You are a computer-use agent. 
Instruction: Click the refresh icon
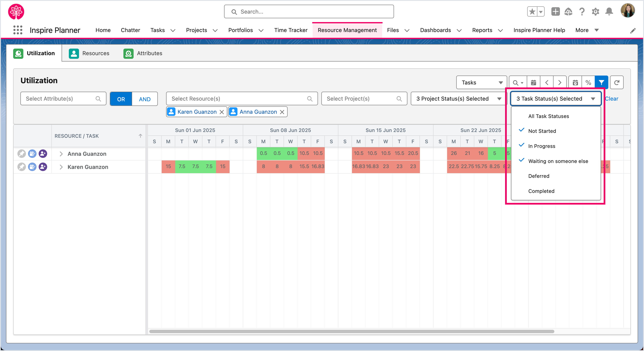point(617,82)
